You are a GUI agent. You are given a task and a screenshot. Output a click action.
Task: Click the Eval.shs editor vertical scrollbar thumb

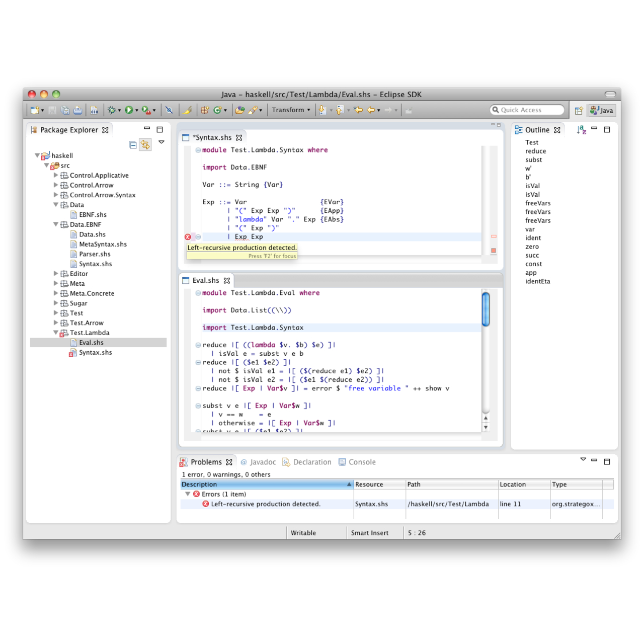[486, 309]
